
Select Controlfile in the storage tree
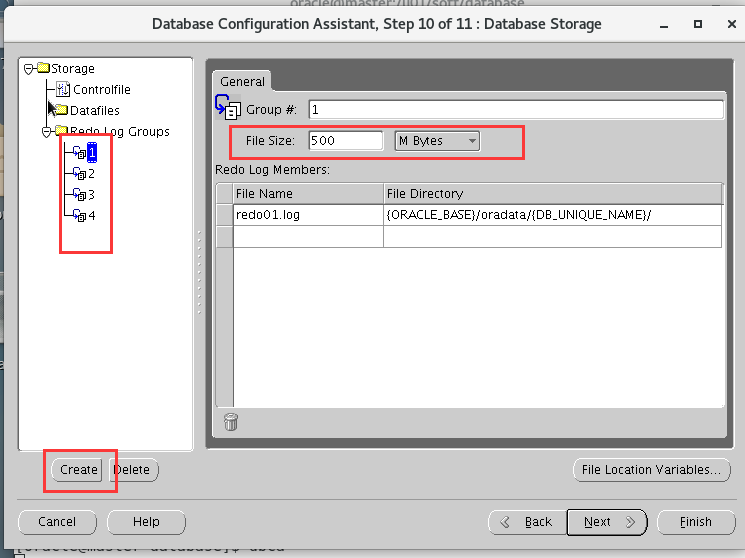[102, 89]
